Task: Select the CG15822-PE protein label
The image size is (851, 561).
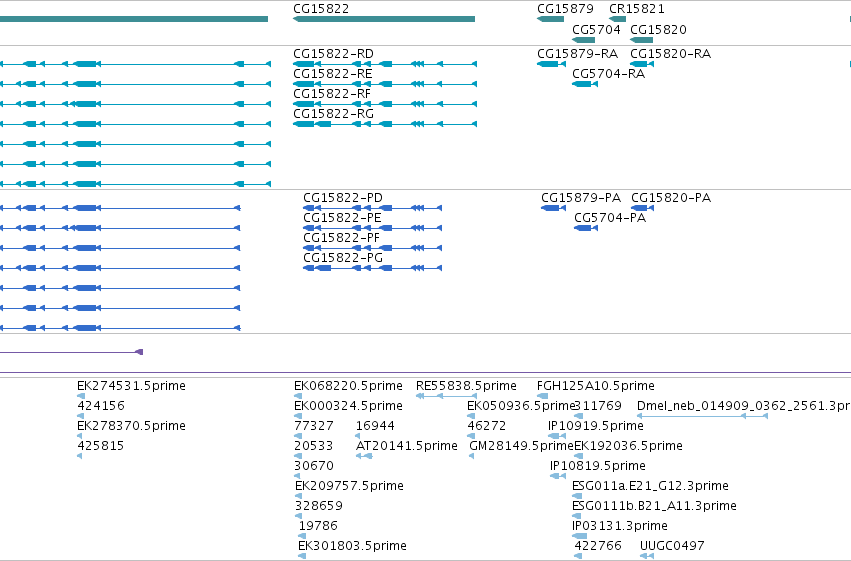Action: click(342, 218)
